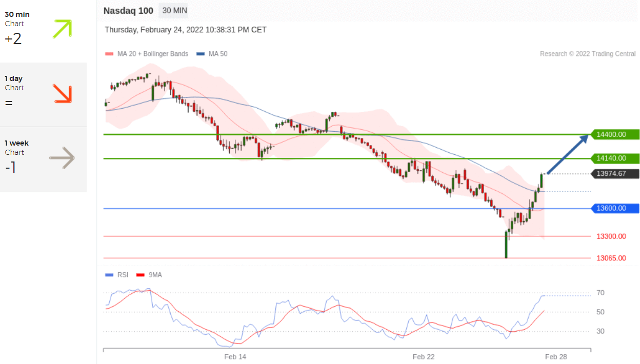
Task: Click the 13600.00 pivot price label
Action: 615,208
